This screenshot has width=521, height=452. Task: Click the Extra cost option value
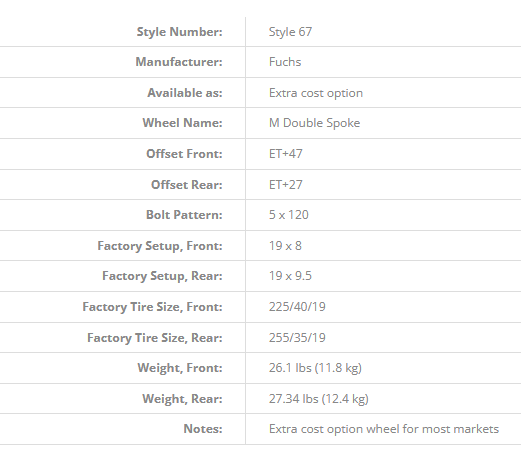pyautogui.click(x=316, y=93)
